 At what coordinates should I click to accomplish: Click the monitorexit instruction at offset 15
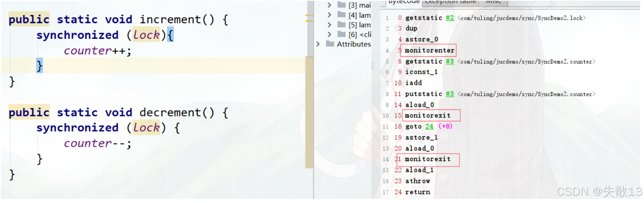(428, 115)
